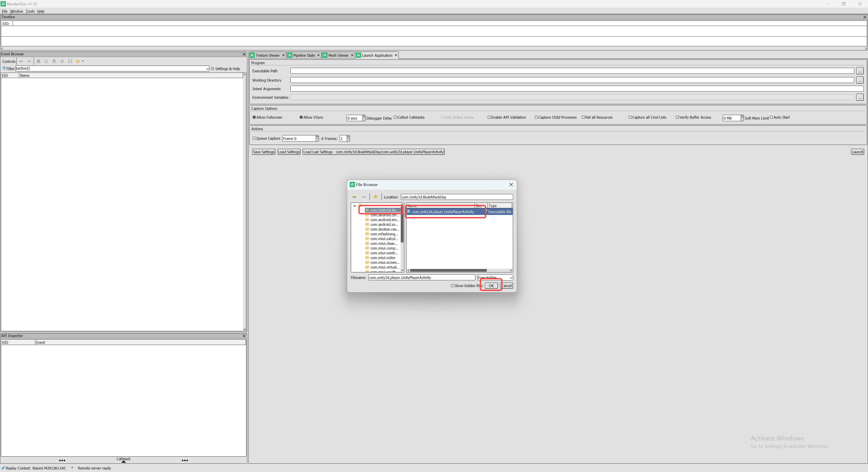Go up one folder in File Browser

coord(375,197)
